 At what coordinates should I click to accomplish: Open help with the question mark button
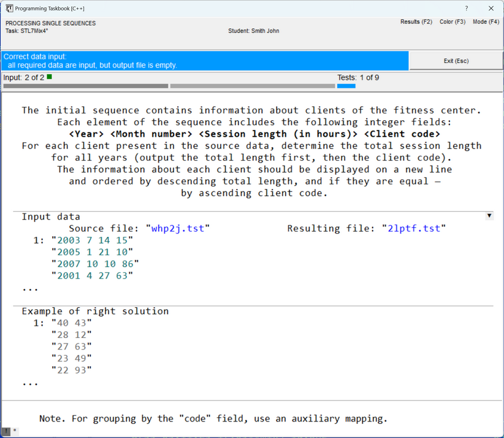click(x=466, y=8)
